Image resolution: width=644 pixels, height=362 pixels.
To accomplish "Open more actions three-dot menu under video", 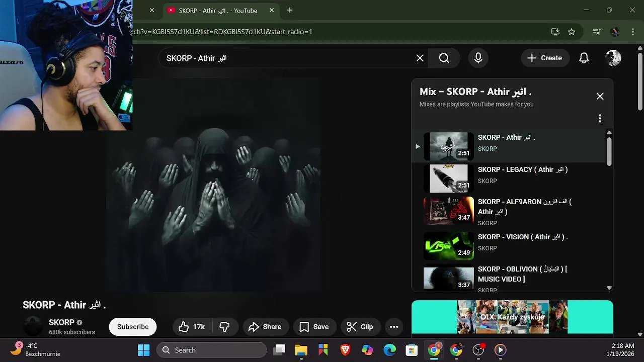I will (x=394, y=327).
